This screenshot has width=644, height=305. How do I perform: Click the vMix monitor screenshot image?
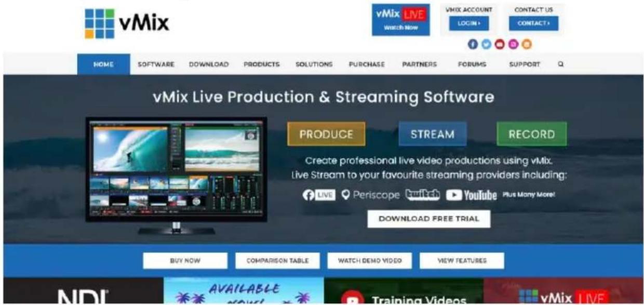pyautogui.click(x=176, y=177)
